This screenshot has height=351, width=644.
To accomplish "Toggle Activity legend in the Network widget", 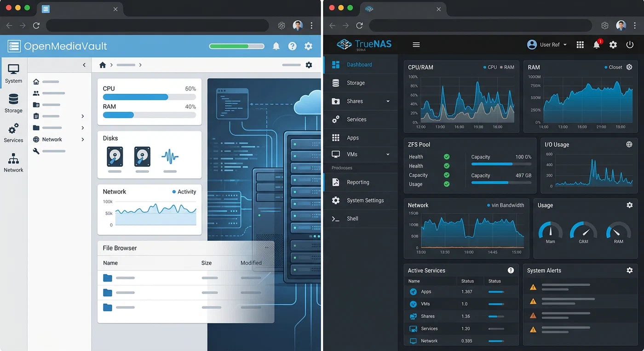I will (x=184, y=192).
